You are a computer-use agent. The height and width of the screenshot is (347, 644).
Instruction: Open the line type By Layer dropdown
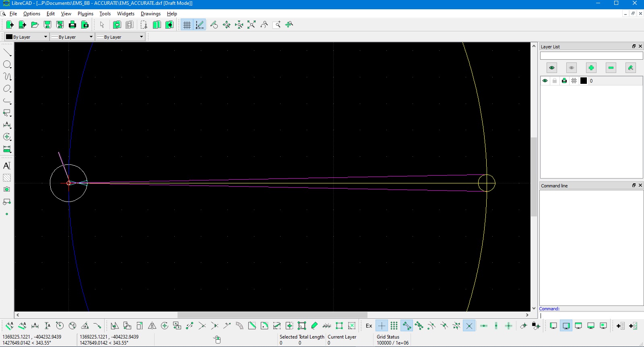coord(120,37)
